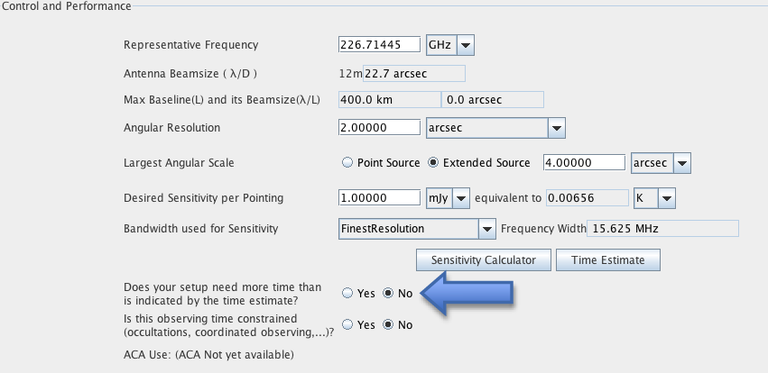
Task: Open the FinestResolution bandwidth dropdown
Action: (x=417, y=229)
